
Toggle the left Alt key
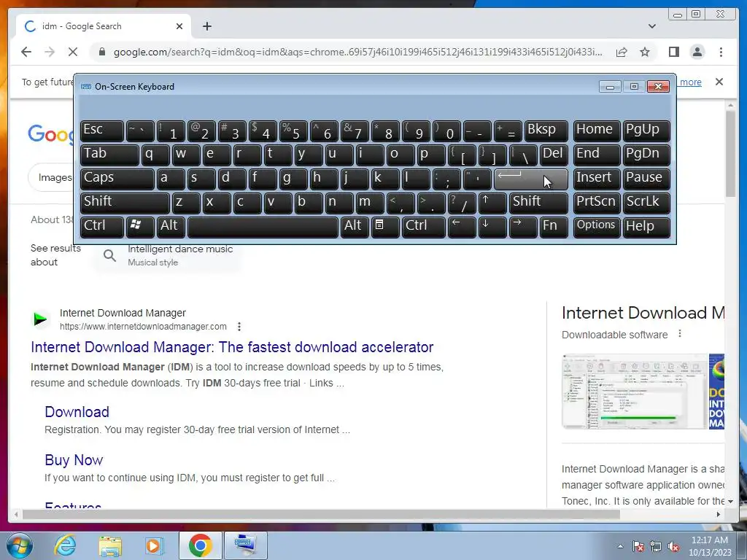coord(171,227)
